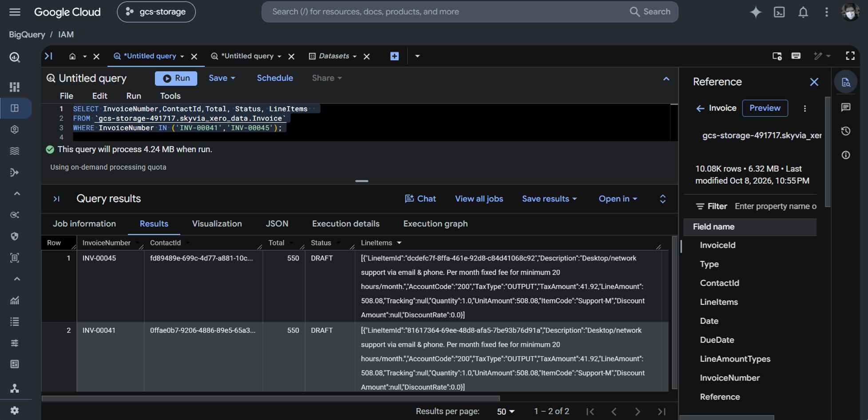Collapse the query editor with chevron up

(x=666, y=79)
